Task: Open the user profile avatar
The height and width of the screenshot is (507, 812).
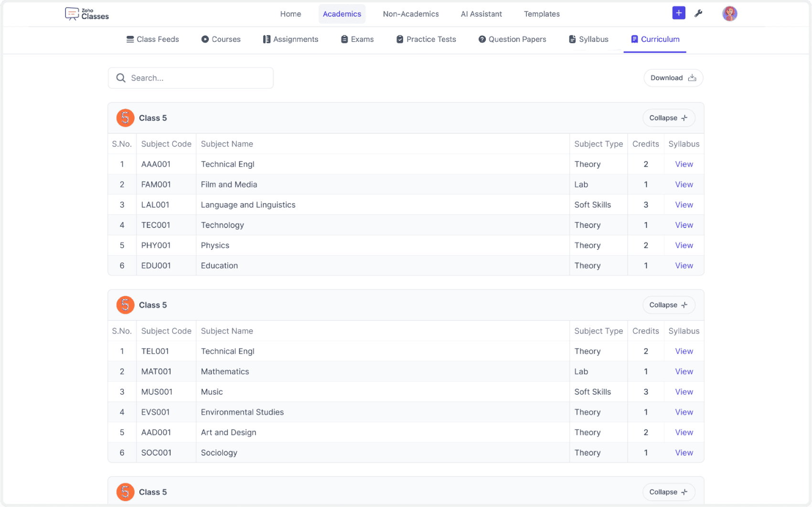Action: pyautogui.click(x=729, y=14)
